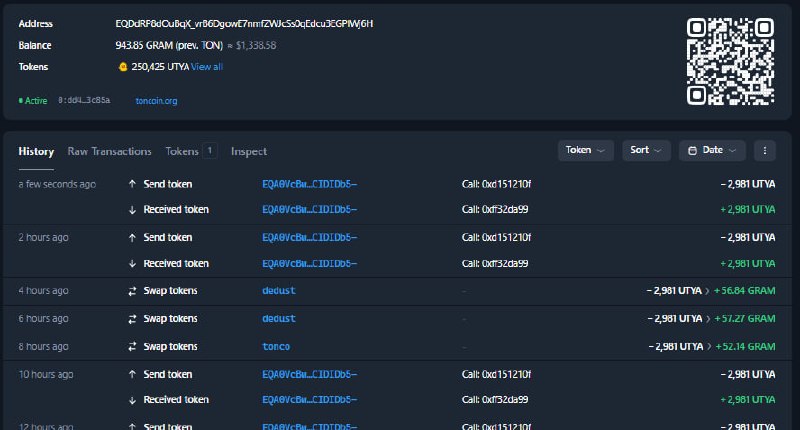Open the tonco swap address link
800x430 pixels.
coord(276,347)
